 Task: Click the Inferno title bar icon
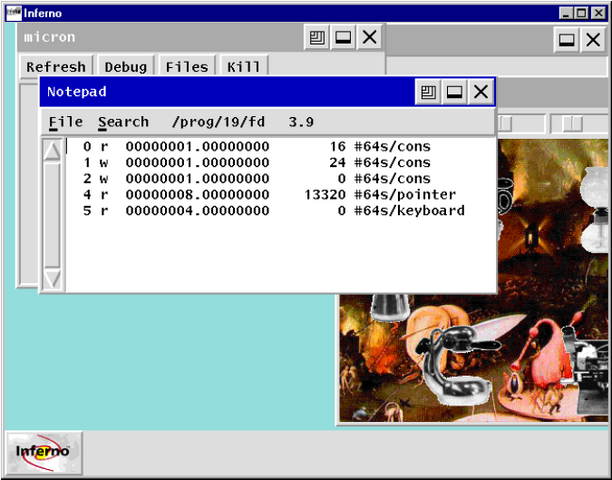coord(14,13)
